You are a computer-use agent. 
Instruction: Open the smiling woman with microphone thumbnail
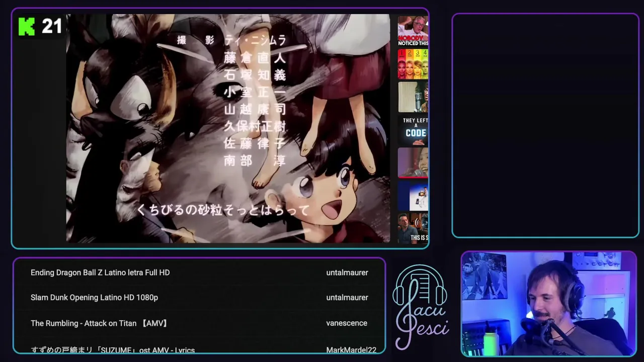tap(413, 162)
